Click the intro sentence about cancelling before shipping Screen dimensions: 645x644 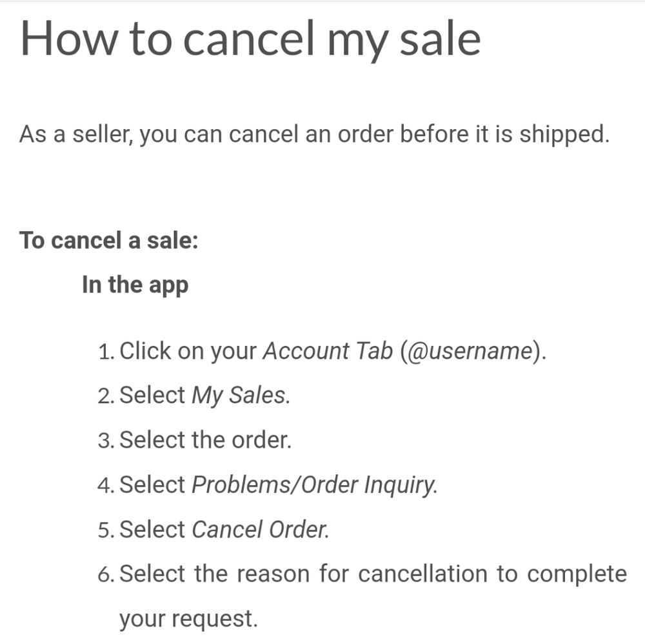[313, 134]
